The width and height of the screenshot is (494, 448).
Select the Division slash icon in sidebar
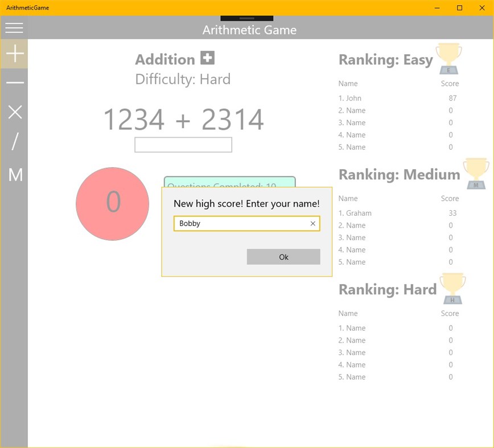coord(15,141)
